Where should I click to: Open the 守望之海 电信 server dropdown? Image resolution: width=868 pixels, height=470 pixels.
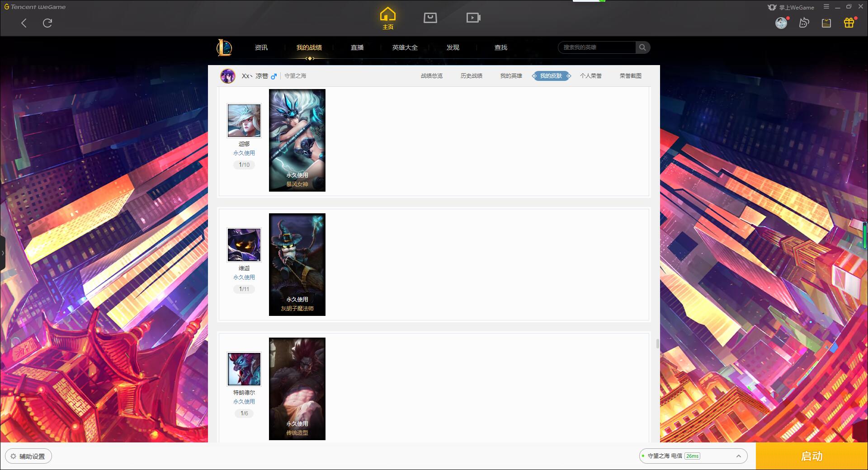pyautogui.click(x=693, y=456)
